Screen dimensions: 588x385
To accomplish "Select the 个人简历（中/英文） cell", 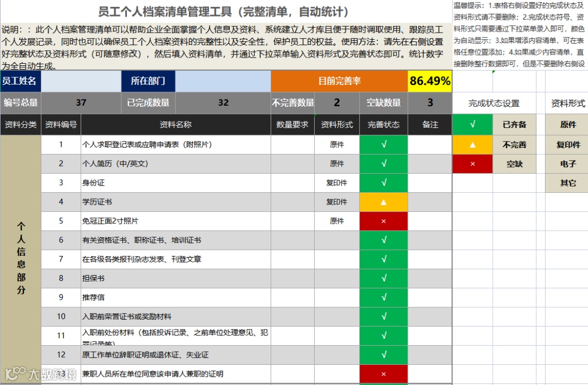I will point(175,164).
